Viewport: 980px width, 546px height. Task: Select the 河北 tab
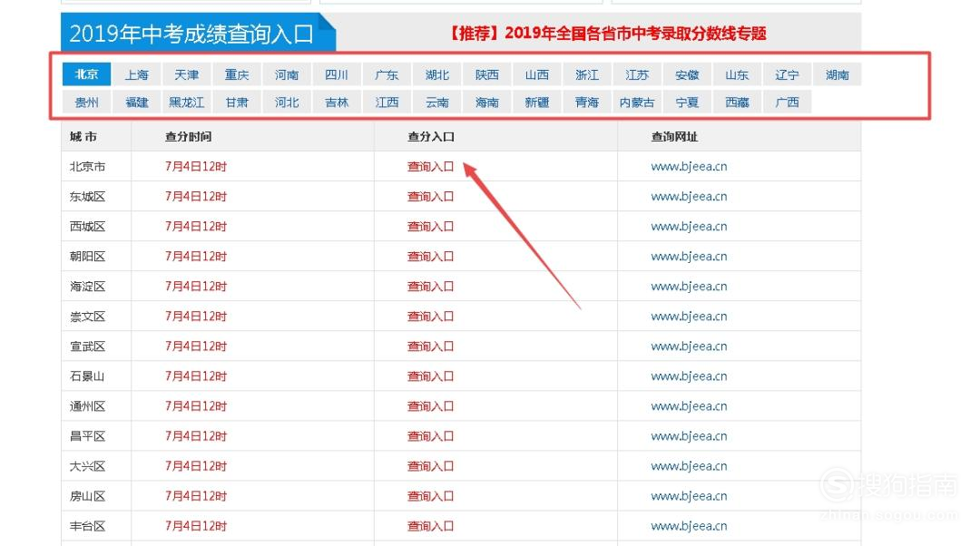(x=286, y=102)
